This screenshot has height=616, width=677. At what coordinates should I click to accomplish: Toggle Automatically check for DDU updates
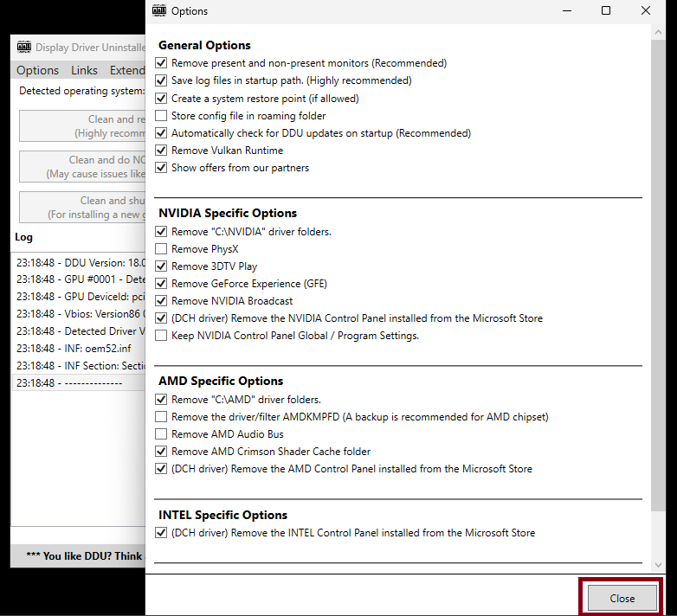click(x=161, y=133)
